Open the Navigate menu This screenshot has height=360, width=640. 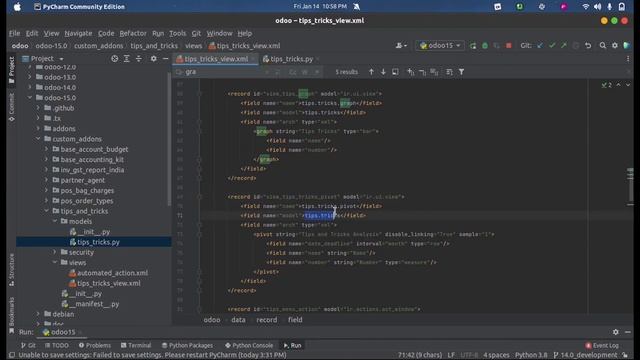click(78, 33)
